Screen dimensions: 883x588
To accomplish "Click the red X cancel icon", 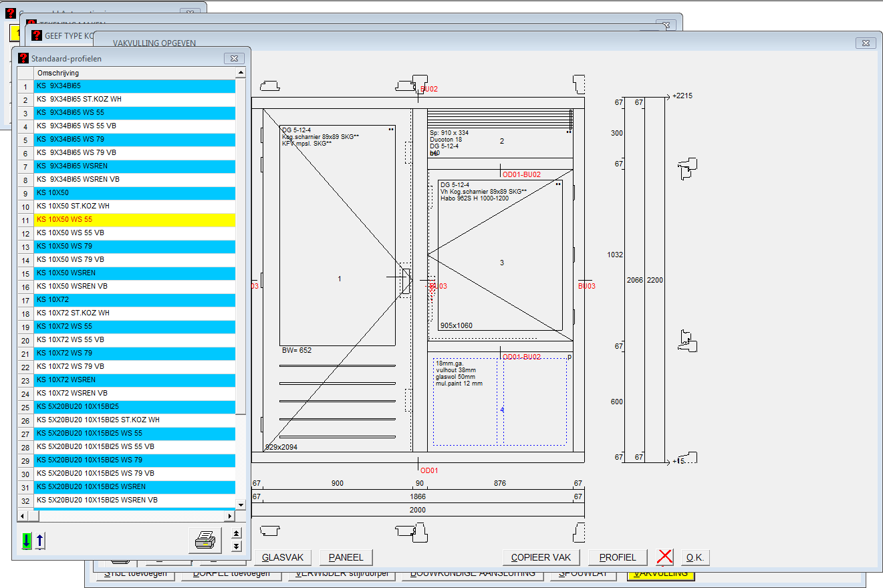I will pyautogui.click(x=664, y=557).
